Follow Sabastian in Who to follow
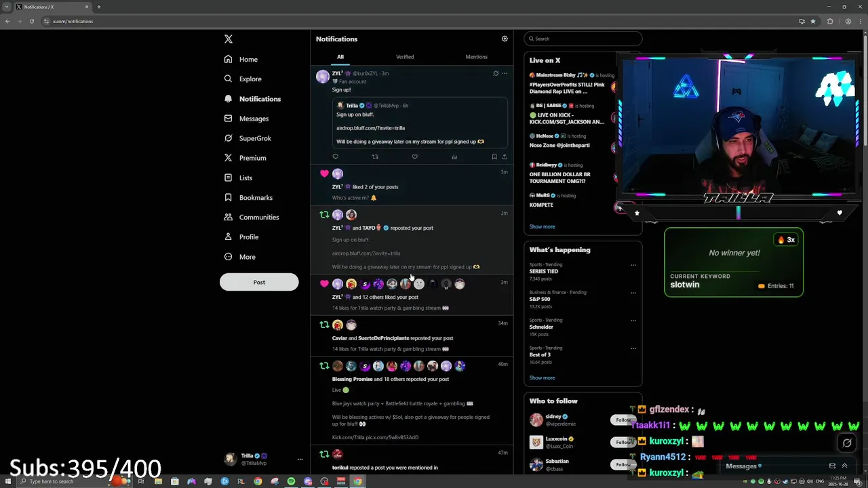 pyautogui.click(x=623, y=464)
